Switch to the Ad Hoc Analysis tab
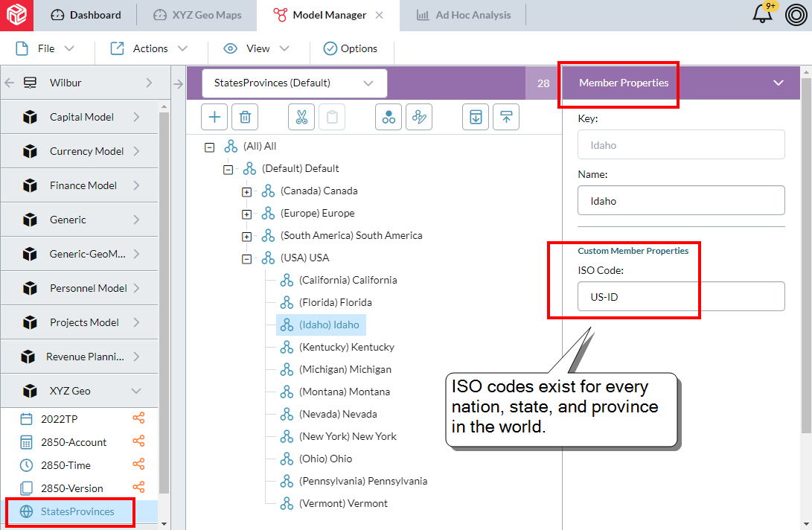This screenshot has width=812, height=530. [x=464, y=15]
